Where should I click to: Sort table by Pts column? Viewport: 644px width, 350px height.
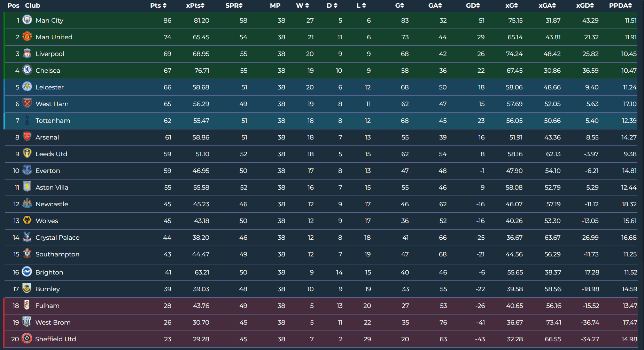(x=158, y=6)
